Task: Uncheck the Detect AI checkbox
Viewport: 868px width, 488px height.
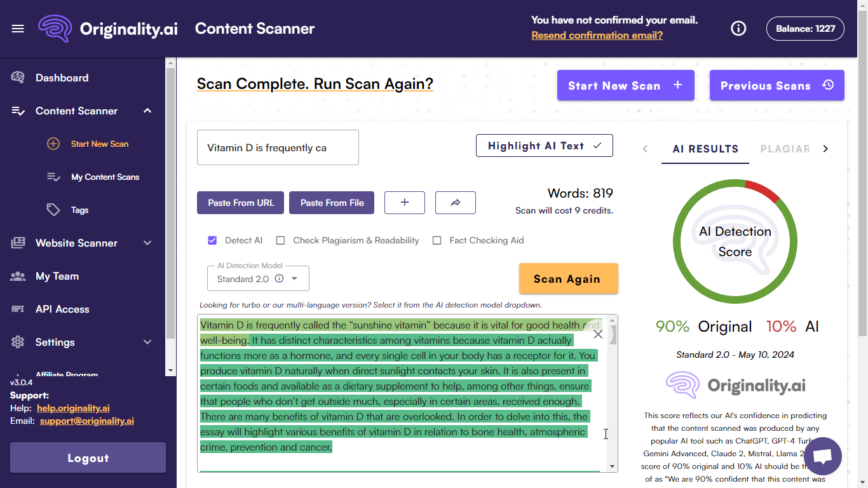Action: (212, 240)
